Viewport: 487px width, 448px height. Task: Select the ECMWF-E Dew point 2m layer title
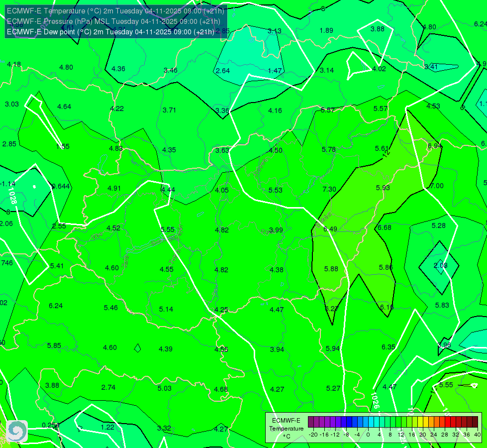click(x=110, y=32)
